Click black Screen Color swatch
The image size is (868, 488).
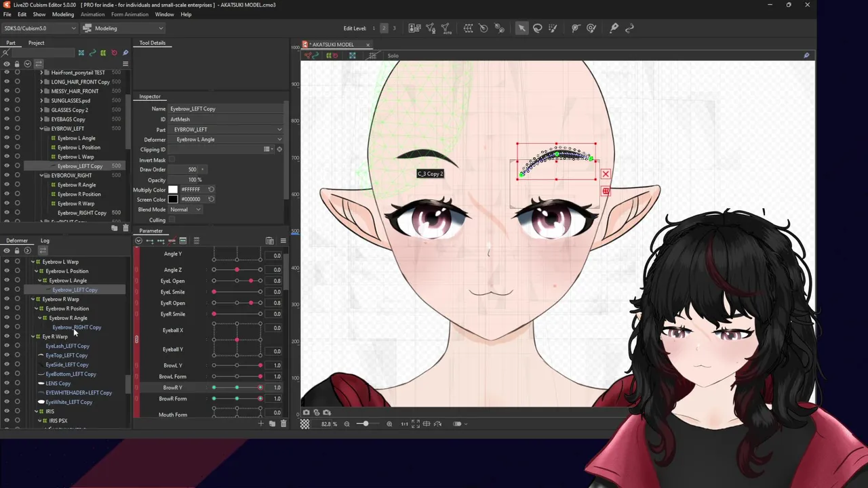173,199
